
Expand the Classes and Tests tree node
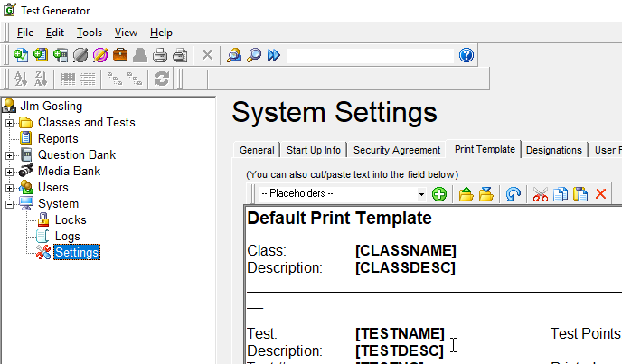(x=10, y=123)
